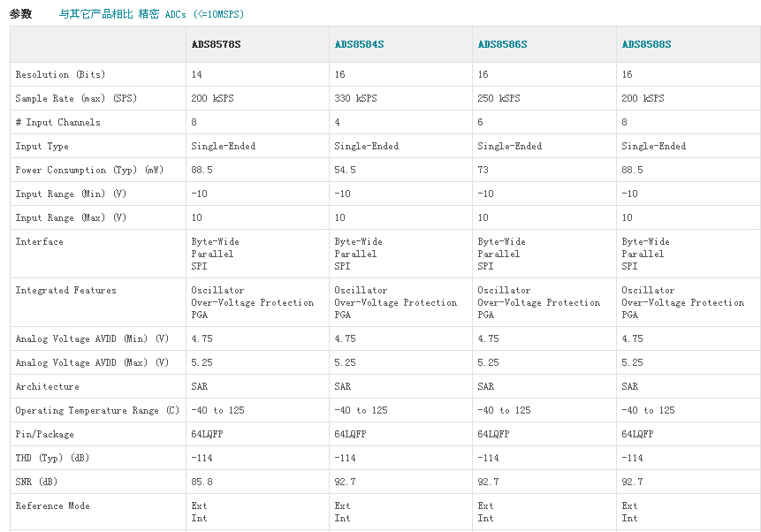
Task: Click the Reference Mode row label
Action: pyautogui.click(x=52, y=506)
